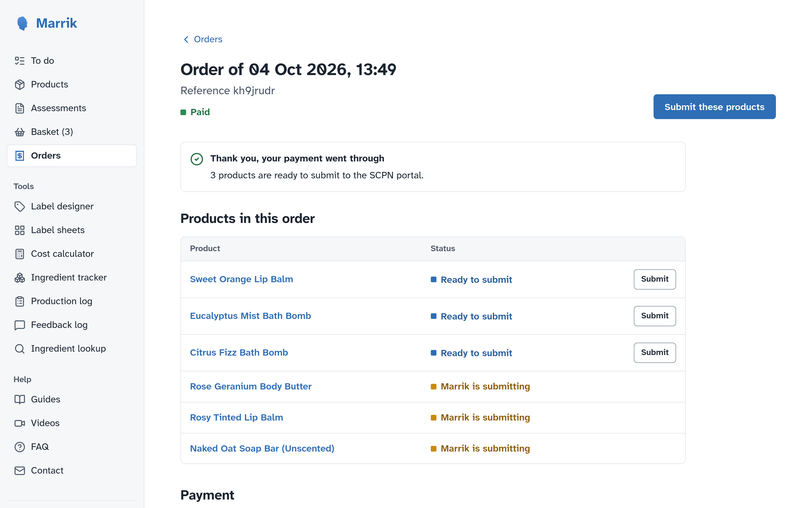This screenshot has height=508, width=812.
Task: Click the Ingredient tracker cubes icon
Action: point(20,277)
